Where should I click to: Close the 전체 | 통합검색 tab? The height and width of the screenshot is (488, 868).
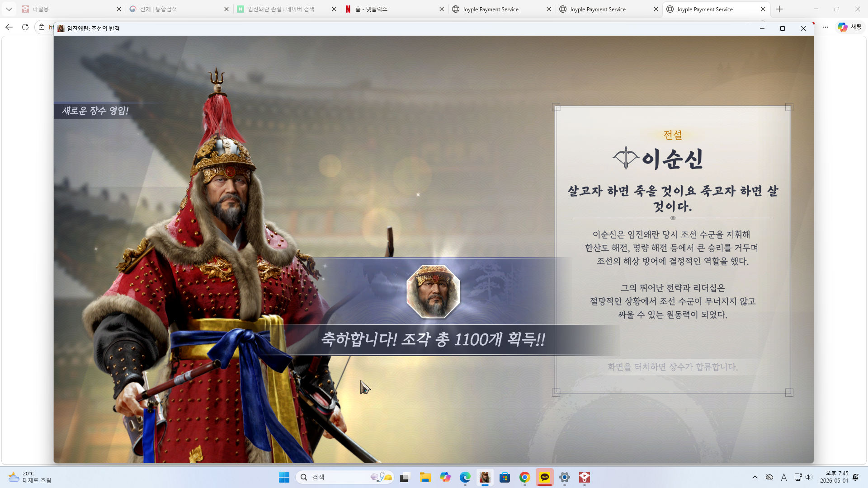[x=226, y=9]
